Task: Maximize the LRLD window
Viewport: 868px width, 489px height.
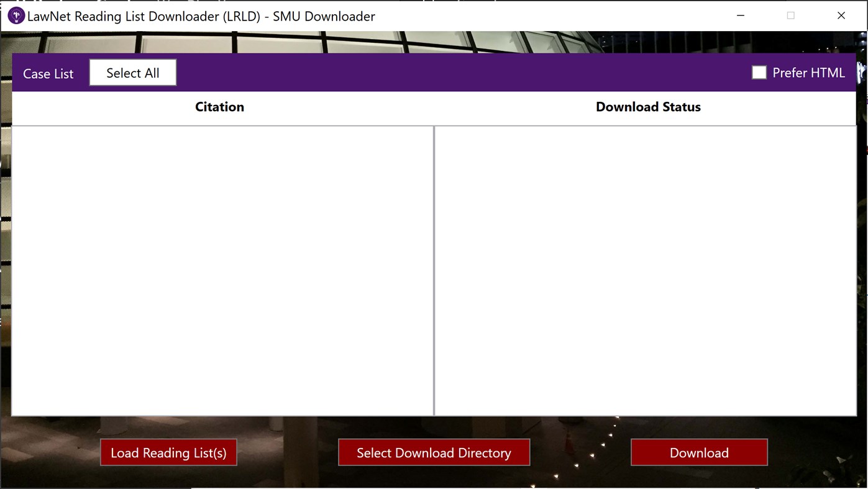Action: (790, 15)
